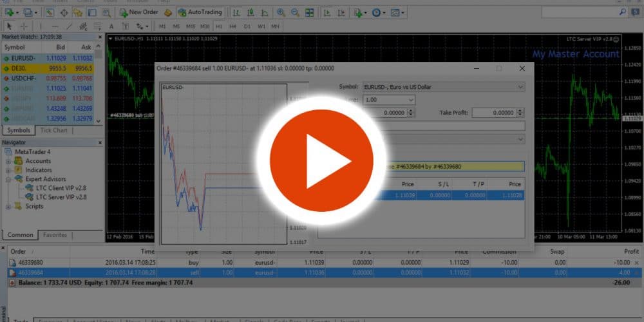Switch chart to candlesticks
The width and height of the screenshot is (644, 322).
250,13
